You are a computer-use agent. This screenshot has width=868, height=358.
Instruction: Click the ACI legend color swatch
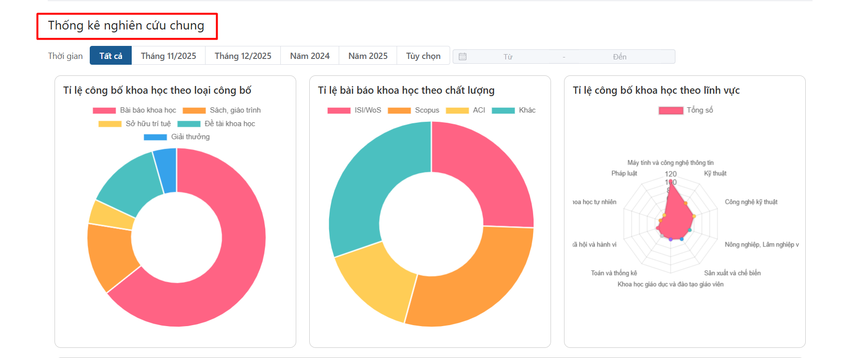pyautogui.click(x=457, y=111)
